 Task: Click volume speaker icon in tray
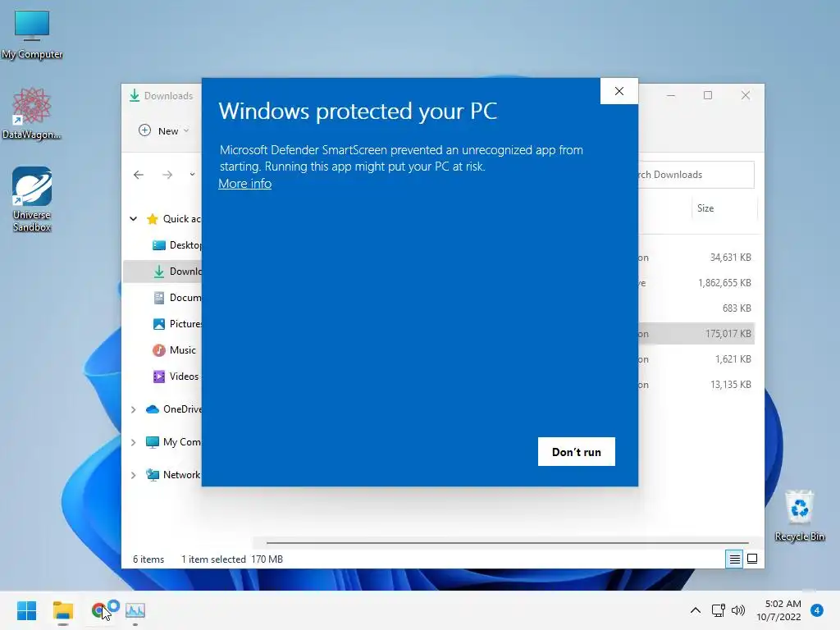737,610
